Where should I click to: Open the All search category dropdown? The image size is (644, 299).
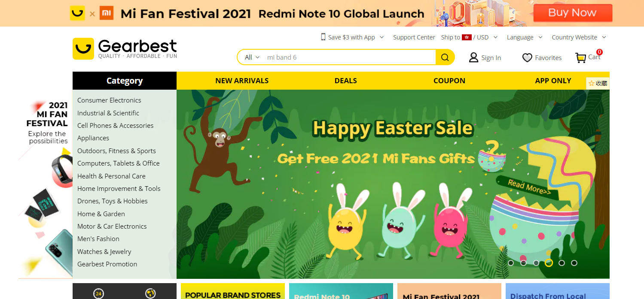tap(252, 57)
